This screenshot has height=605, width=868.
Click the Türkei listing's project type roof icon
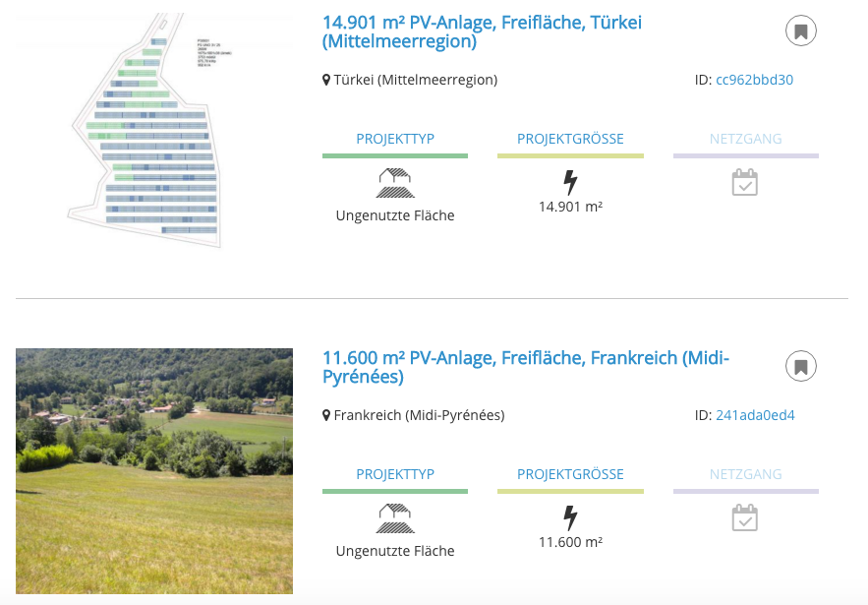[394, 183]
